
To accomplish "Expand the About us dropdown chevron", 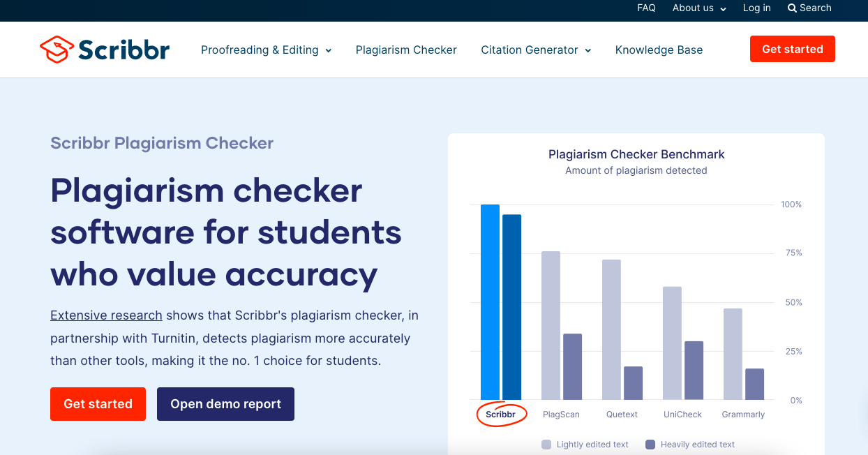I will tap(723, 9).
